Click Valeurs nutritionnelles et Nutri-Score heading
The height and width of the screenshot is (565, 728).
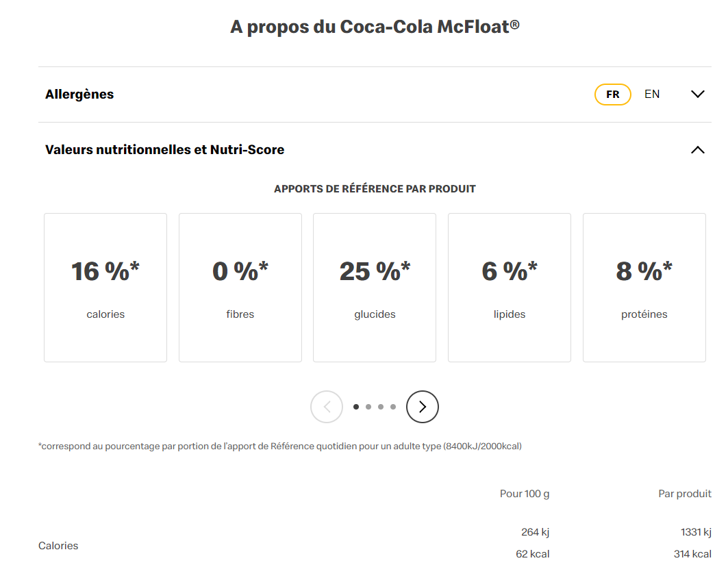click(164, 150)
